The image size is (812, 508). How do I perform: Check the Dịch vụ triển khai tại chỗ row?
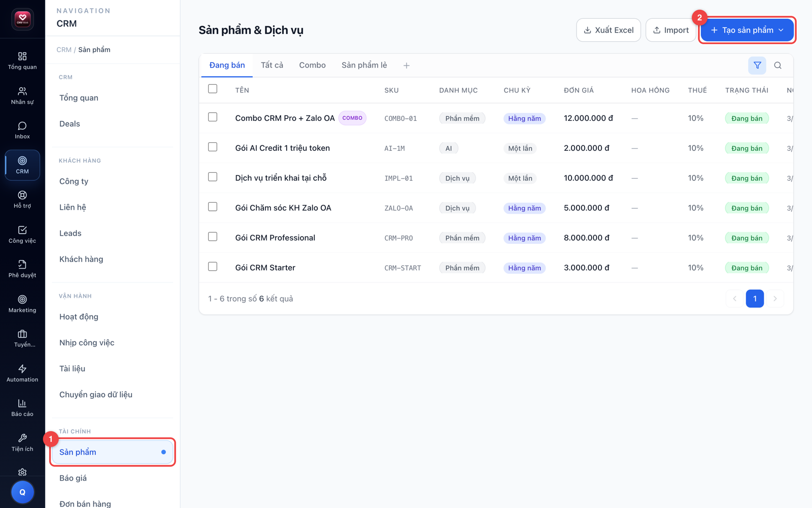[x=213, y=177]
